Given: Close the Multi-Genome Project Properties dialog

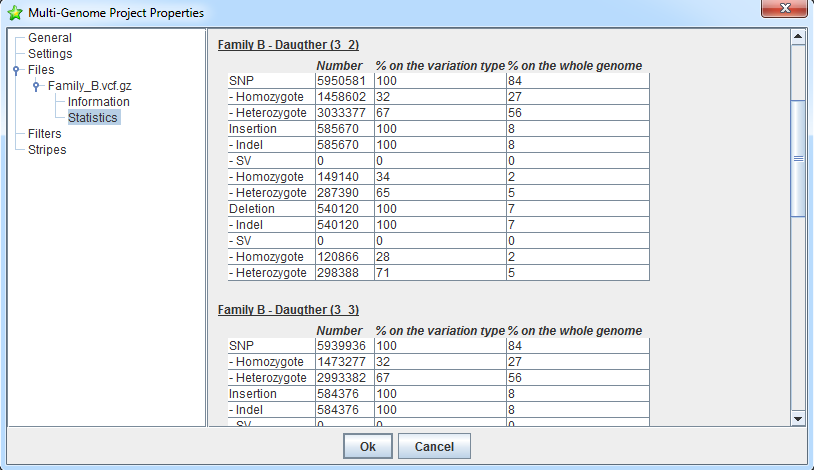Looking at the screenshot, I should [789, 12].
